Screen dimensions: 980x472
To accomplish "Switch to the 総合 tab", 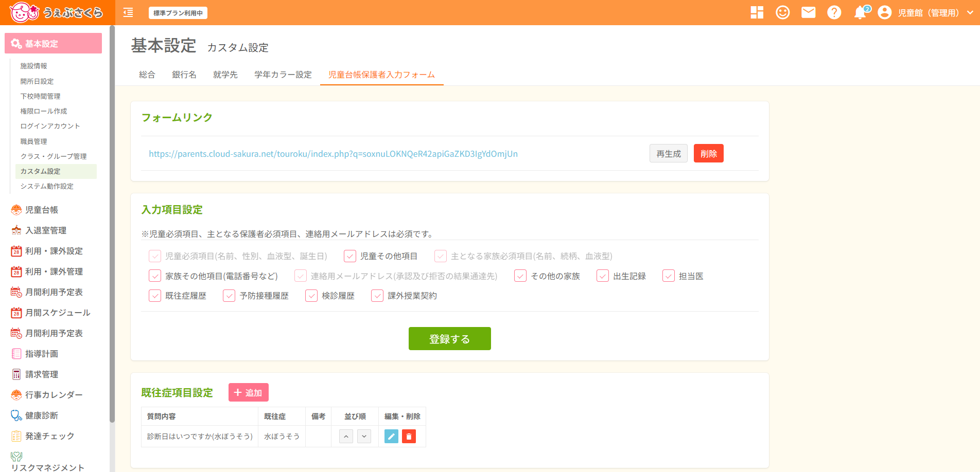I will pos(147,75).
